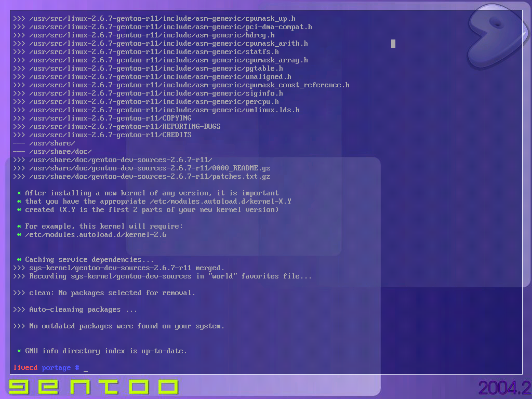Click 'For example, this kernel will require:' line
Image resolution: width=532 pixels, height=399 pixels.
tap(100, 227)
